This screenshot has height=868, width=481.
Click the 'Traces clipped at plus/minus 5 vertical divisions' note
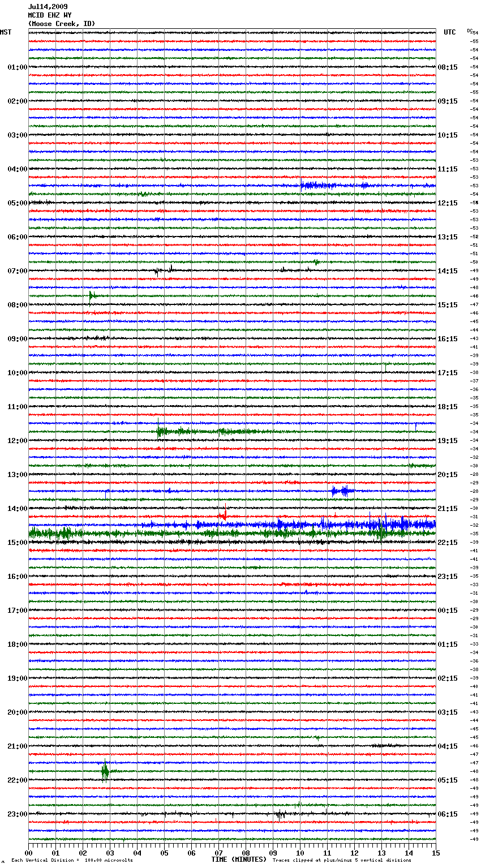pos(342,860)
